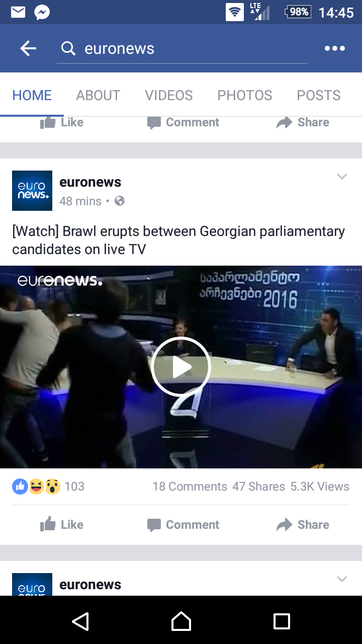View reactions count of 103
Viewport: 362px width, 644px height.
pyautogui.click(x=48, y=487)
